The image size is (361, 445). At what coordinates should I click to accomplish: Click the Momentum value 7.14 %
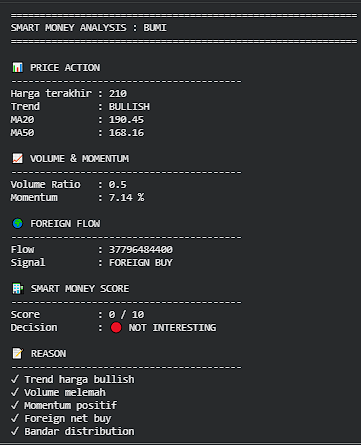click(x=127, y=198)
